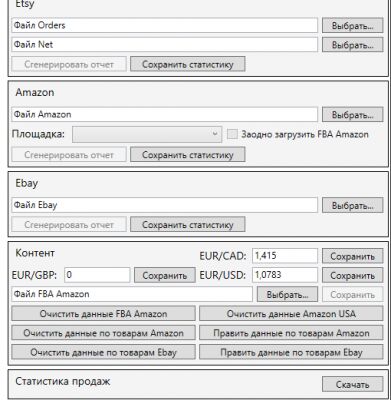The image size is (391, 400).
Task: Click the Amazon section heading
Action: [35, 92]
